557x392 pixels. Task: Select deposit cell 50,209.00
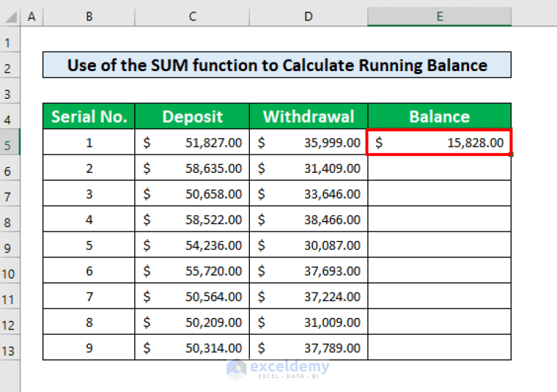[x=192, y=322]
